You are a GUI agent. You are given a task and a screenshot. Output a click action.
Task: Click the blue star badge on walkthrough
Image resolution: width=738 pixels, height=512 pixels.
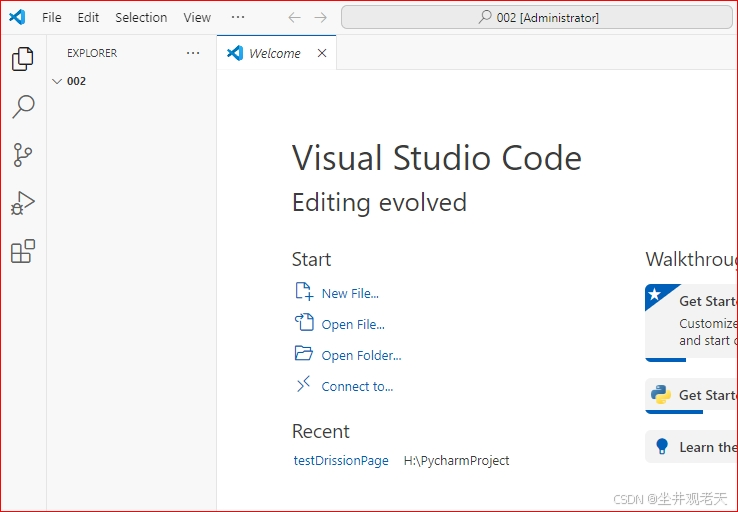(x=655, y=295)
